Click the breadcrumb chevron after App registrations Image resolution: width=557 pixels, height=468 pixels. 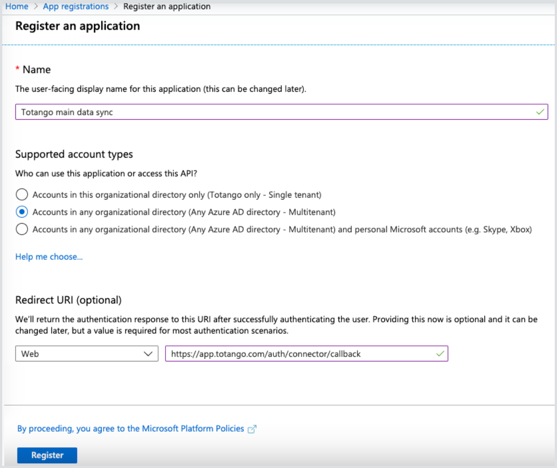pyautogui.click(x=116, y=6)
